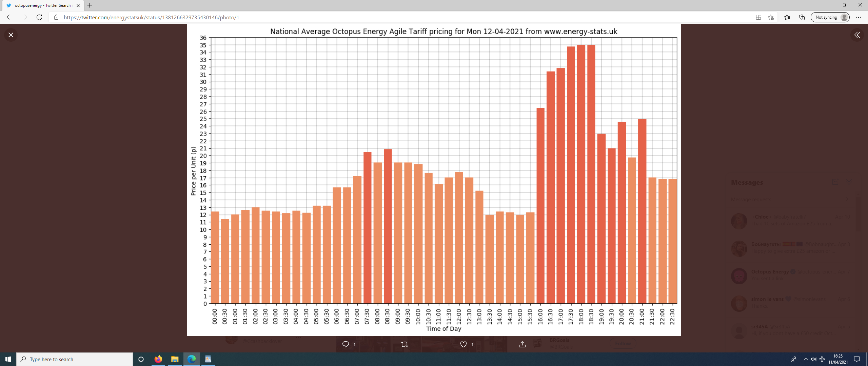Screen dimensions: 868x366
Task: Select the octopusenergy Twitter Search tab
Action: coord(42,5)
